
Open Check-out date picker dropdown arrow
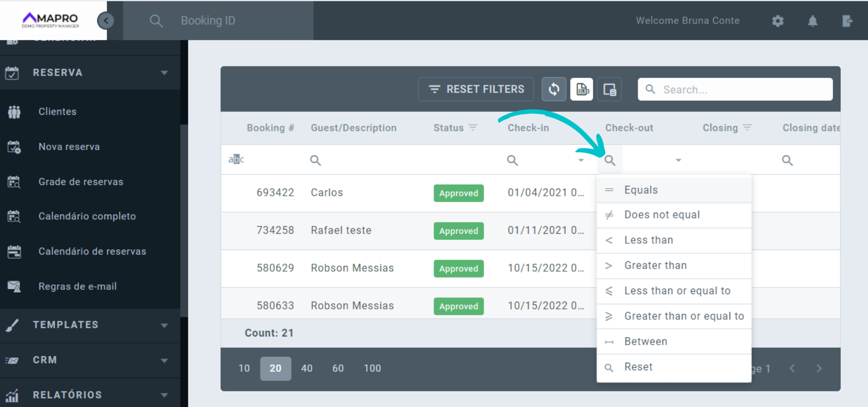pyautogui.click(x=678, y=160)
